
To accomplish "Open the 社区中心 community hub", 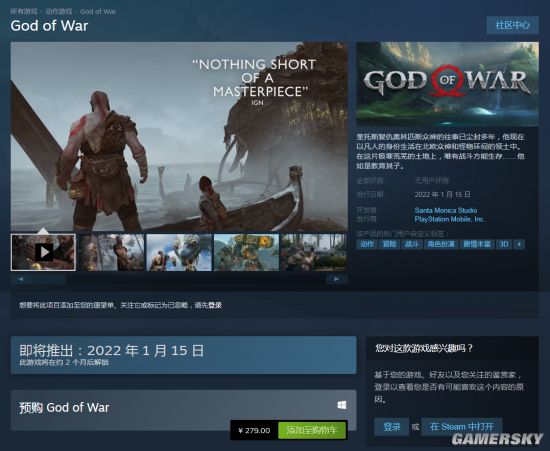I will click(512, 25).
